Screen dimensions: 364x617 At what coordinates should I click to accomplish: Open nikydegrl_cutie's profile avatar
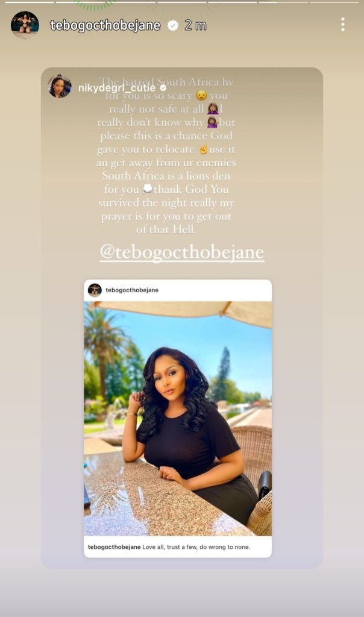click(x=60, y=86)
